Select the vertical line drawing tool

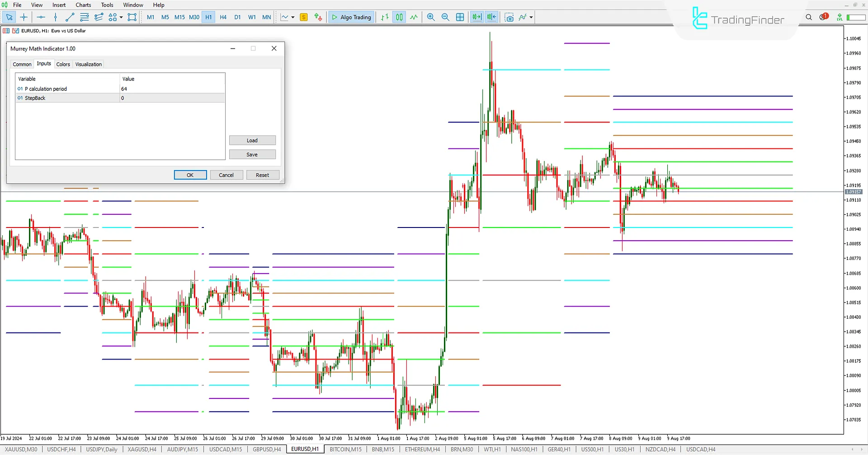tap(55, 17)
